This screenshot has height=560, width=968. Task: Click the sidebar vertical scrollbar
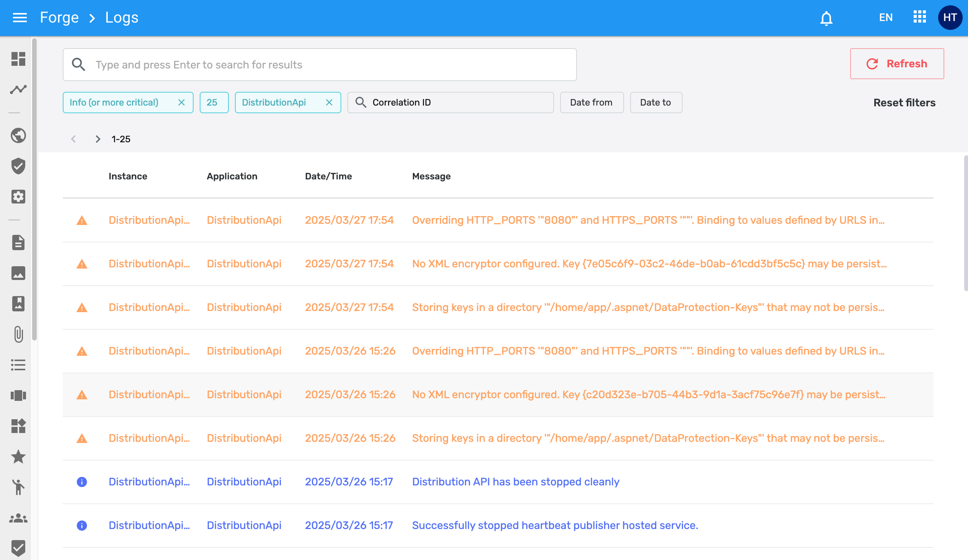point(34,189)
